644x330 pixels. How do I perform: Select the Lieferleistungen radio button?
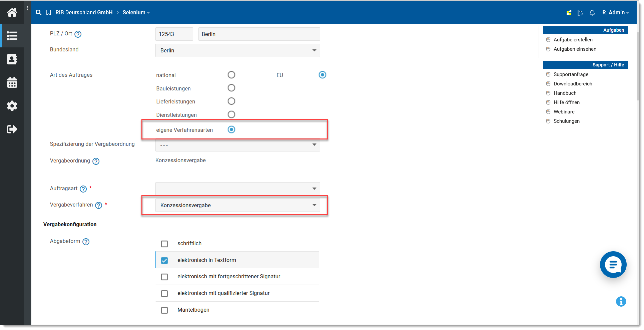231,101
